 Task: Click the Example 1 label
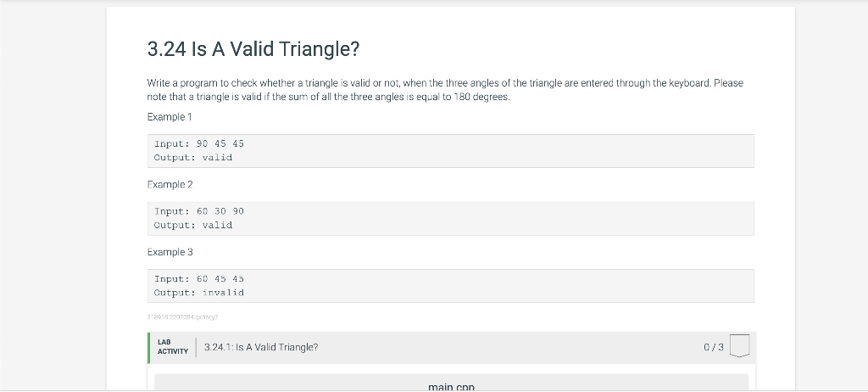pos(170,117)
